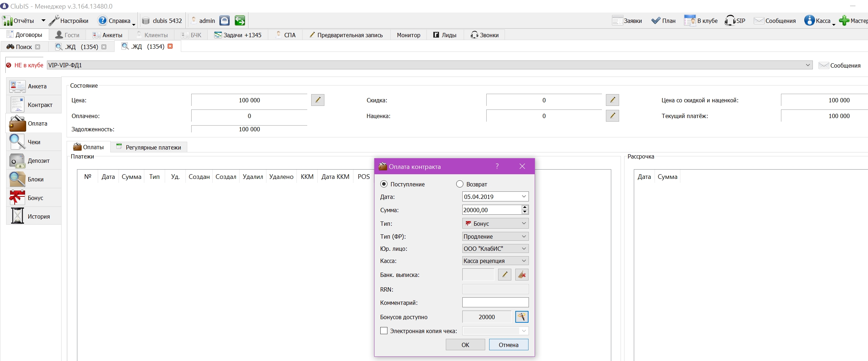The width and height of the screenshot is (868, 361).
Task: Switch to the Гости tab
Action: pos(67,35)
